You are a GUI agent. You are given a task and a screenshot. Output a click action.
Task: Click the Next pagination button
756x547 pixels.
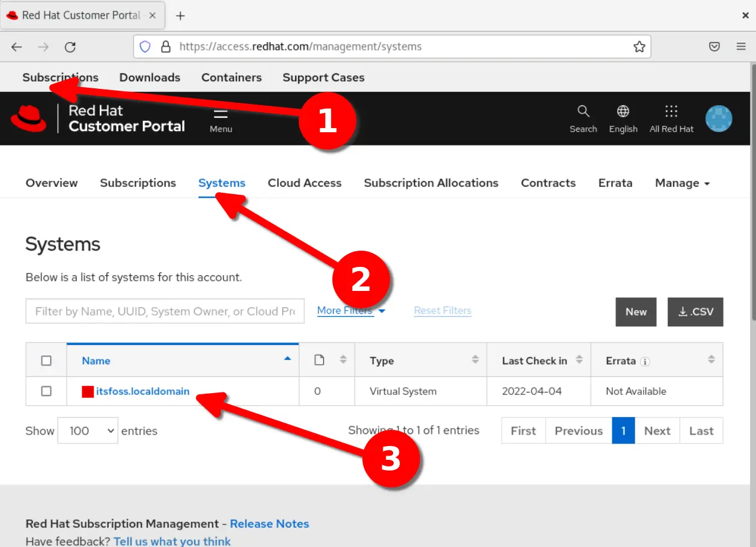(657, 431)
